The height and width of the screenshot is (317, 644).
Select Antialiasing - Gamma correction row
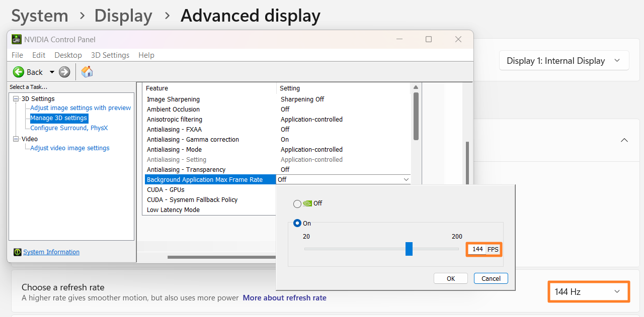click(x=277, y=140)
